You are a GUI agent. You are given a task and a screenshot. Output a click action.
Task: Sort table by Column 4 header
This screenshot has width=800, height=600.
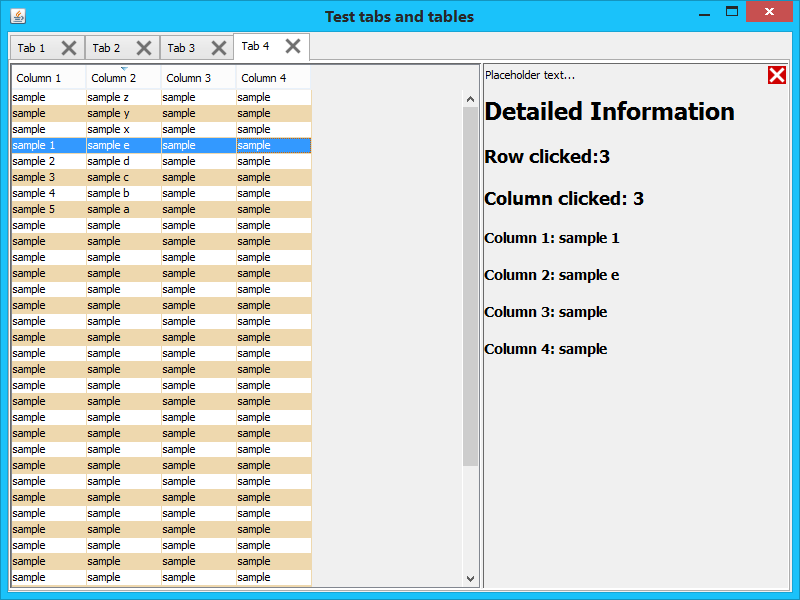tap(273, 78)
